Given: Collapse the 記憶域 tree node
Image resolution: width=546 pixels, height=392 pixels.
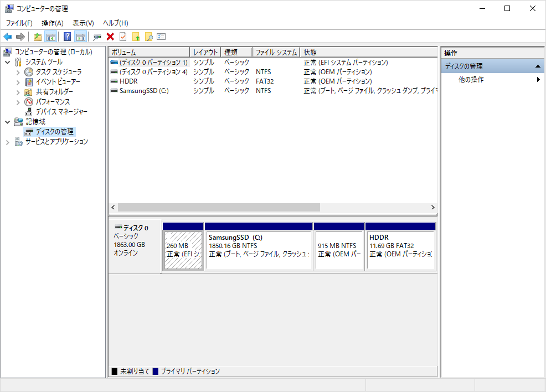Looking at the screenshot, I should click(x=8, y=122).
